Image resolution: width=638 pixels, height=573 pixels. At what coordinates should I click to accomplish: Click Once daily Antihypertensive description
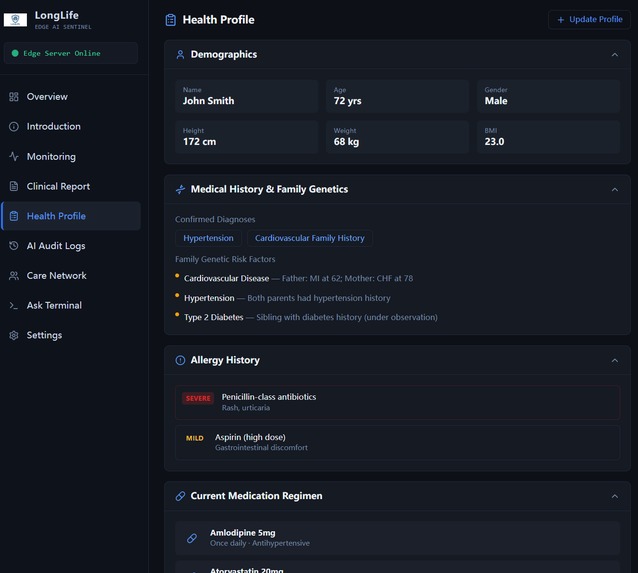(x=260, y=543)
